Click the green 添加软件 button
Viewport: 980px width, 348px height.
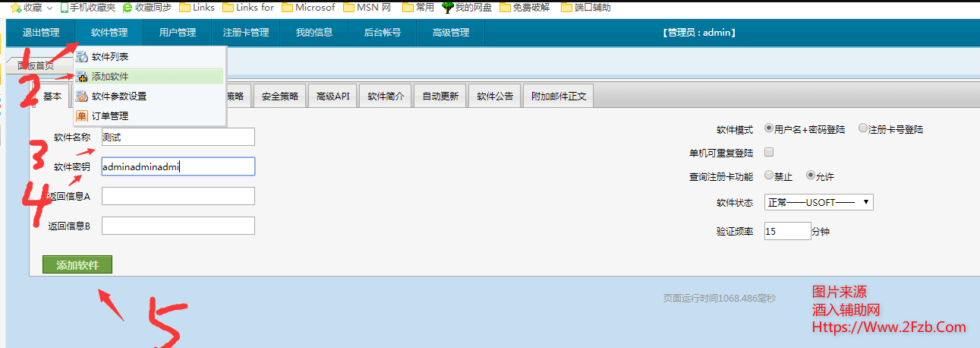click(77, 264)
